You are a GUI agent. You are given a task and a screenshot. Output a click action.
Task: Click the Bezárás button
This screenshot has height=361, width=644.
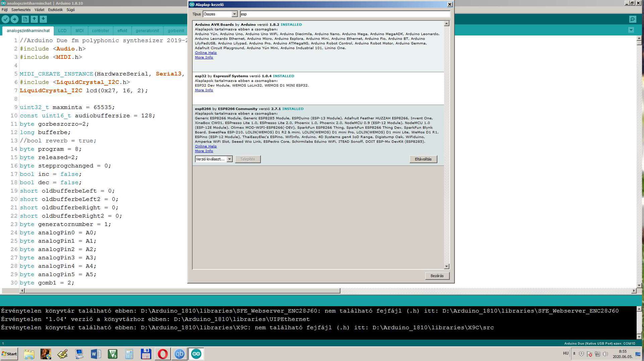[x=437, y=276]
